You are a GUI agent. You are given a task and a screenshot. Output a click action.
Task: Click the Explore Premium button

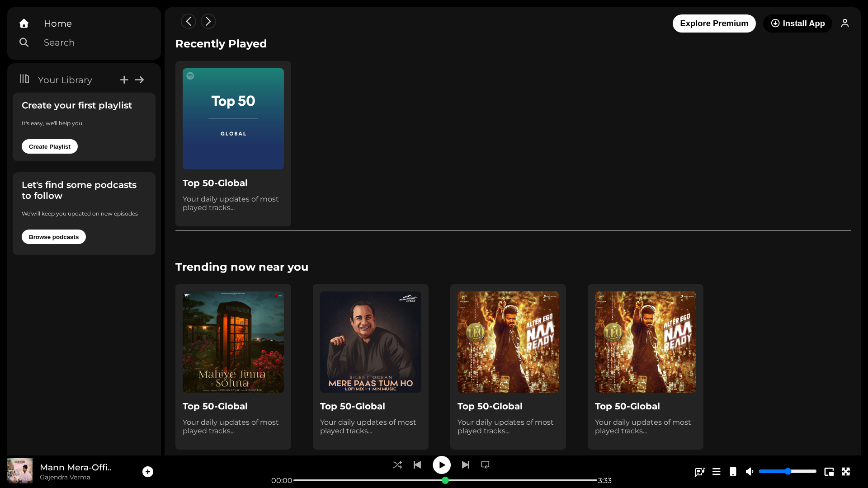(714, 23)
